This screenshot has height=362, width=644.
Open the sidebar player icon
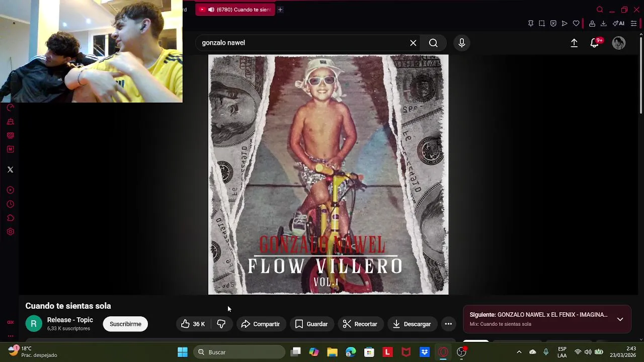pyautogui.click(x=10, y=190)
